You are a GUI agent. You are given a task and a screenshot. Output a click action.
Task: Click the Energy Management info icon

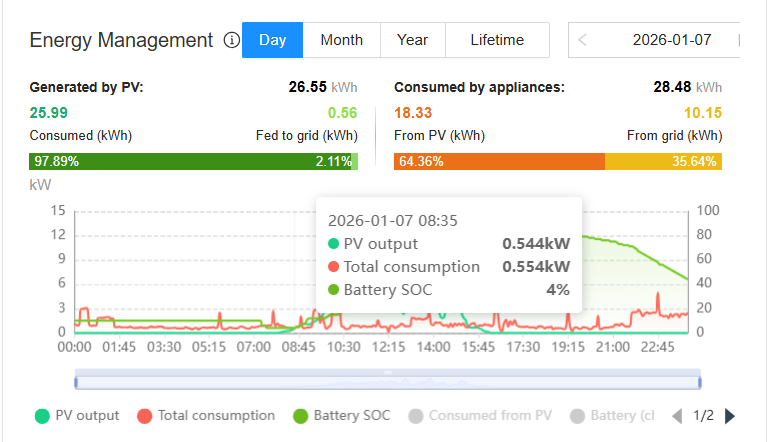click(231, 41)
